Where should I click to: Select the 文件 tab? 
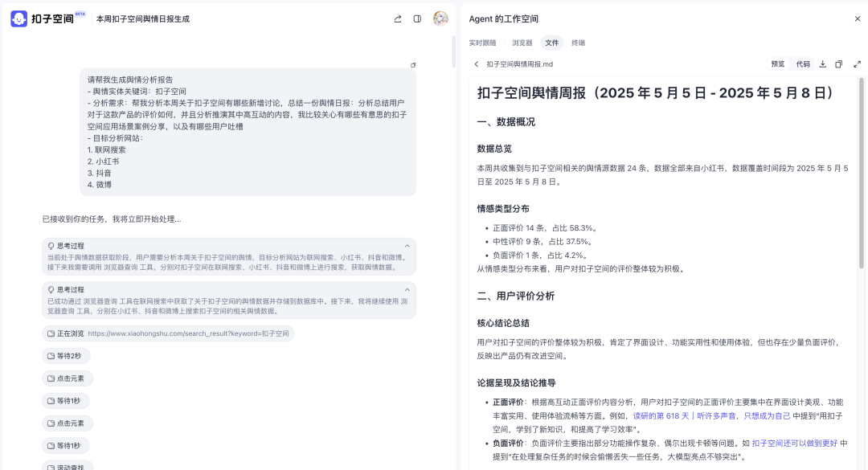click(552, 43)
